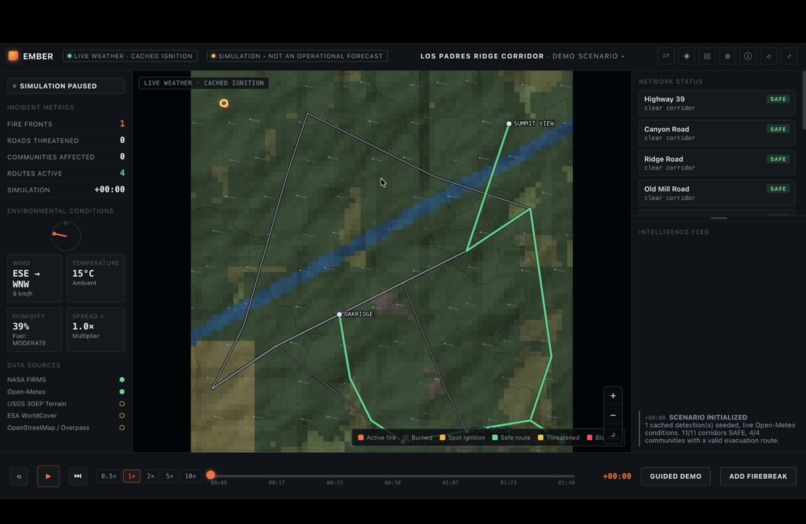Click the ROADS THREATENED metric row
The width and height of the screenshot is (806, 524).
point(66,140)
